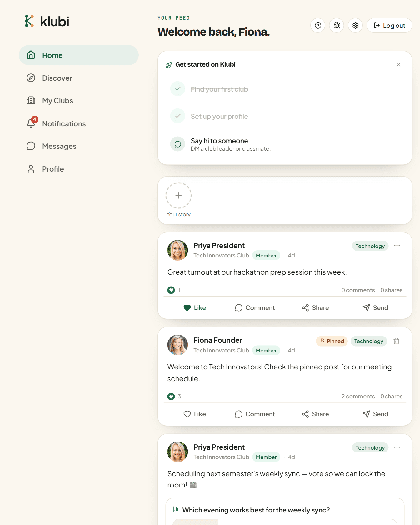Click the Pinned badge on Fiona's post

[332, 341]
